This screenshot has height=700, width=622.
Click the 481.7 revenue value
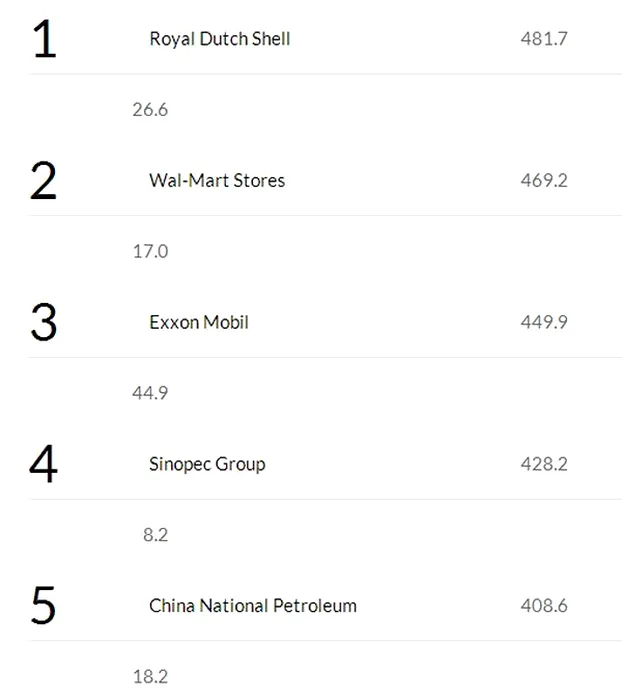pyautogui.click(x=544, y=39)
